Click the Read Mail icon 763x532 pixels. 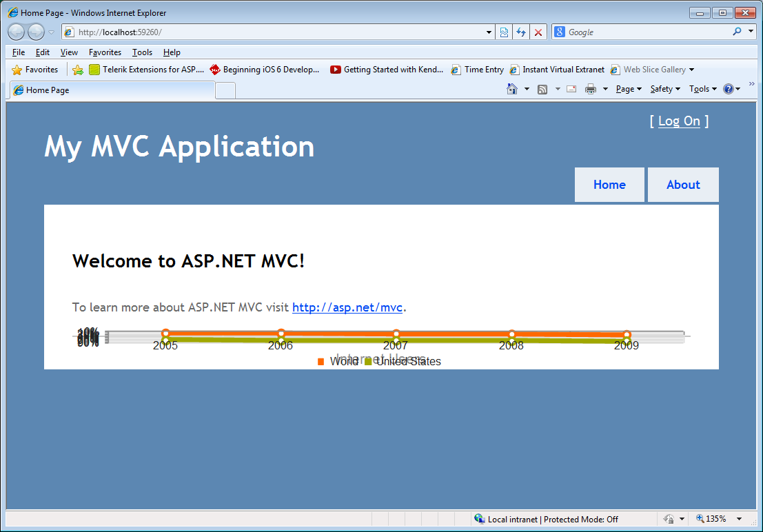[571, 89]
